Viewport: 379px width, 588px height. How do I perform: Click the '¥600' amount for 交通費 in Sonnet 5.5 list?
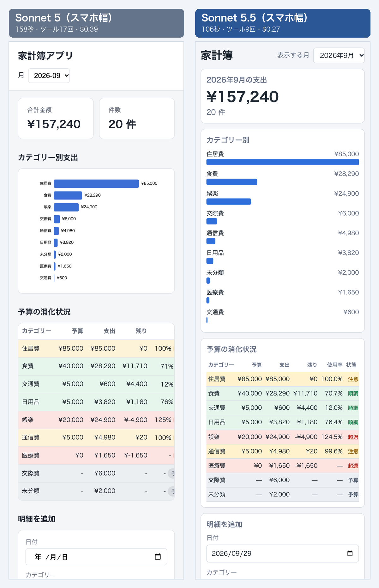tap(351, 312)
